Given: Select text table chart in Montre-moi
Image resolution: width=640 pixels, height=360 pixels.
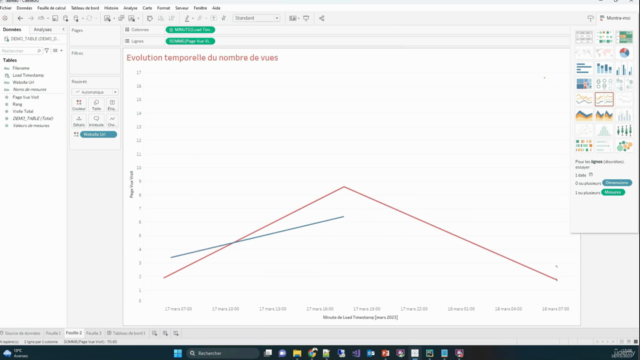Looking at the screenshot, I should 584,37.
